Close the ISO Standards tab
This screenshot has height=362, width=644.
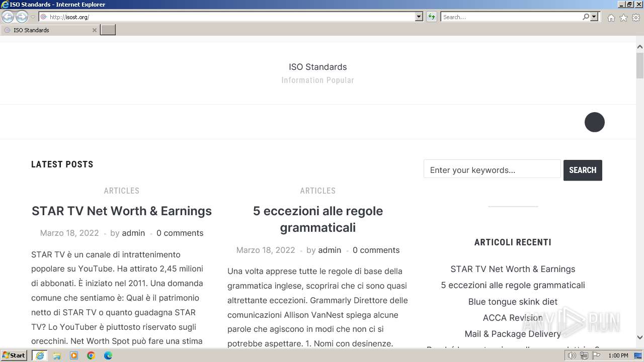tap(94, 30)
